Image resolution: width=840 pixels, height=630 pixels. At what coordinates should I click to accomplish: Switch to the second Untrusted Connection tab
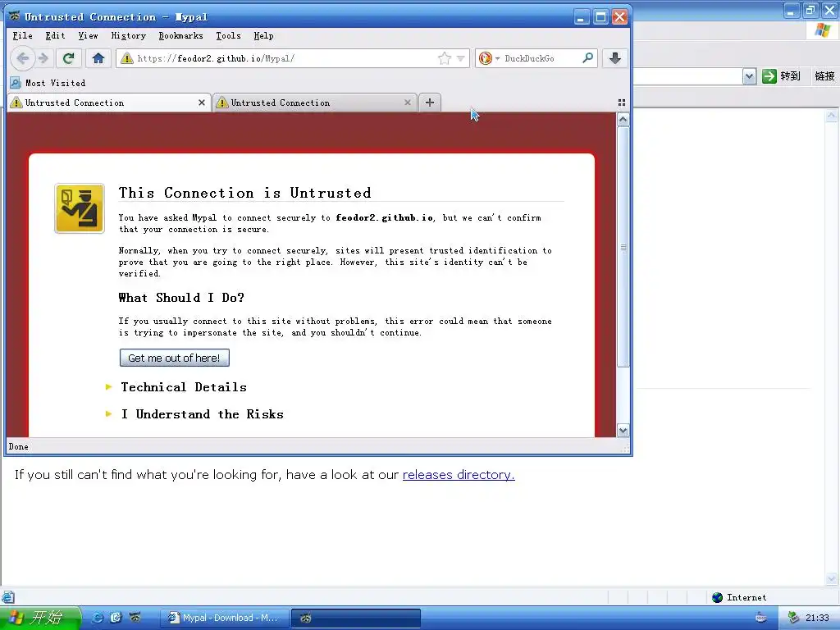314,103
